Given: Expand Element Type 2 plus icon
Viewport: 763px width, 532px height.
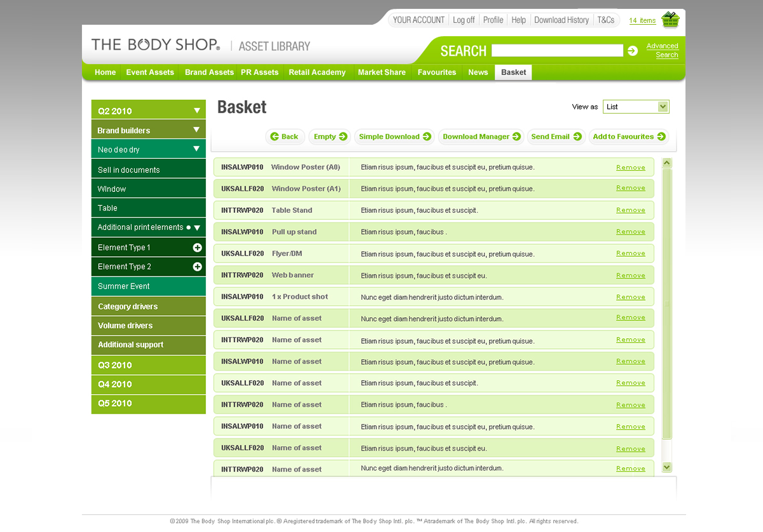Looking at the screenshot, I should click(197, 267).
